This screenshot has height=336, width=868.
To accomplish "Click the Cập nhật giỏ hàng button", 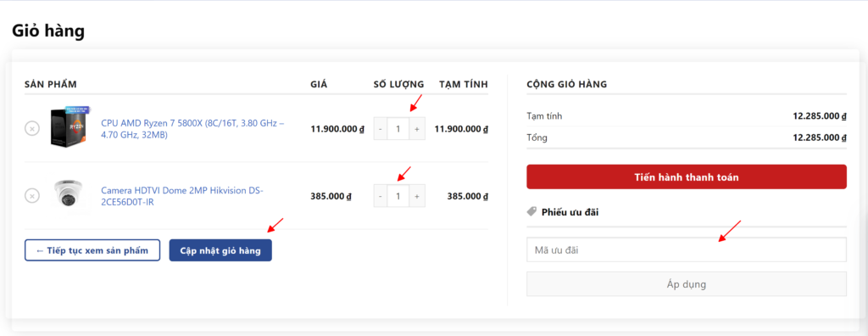I will [220, 250].
